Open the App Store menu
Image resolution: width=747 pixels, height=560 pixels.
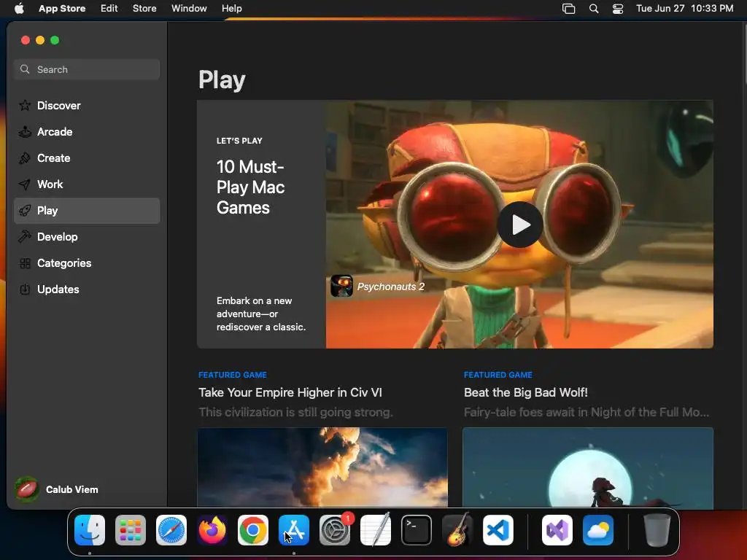pos(62,9)
